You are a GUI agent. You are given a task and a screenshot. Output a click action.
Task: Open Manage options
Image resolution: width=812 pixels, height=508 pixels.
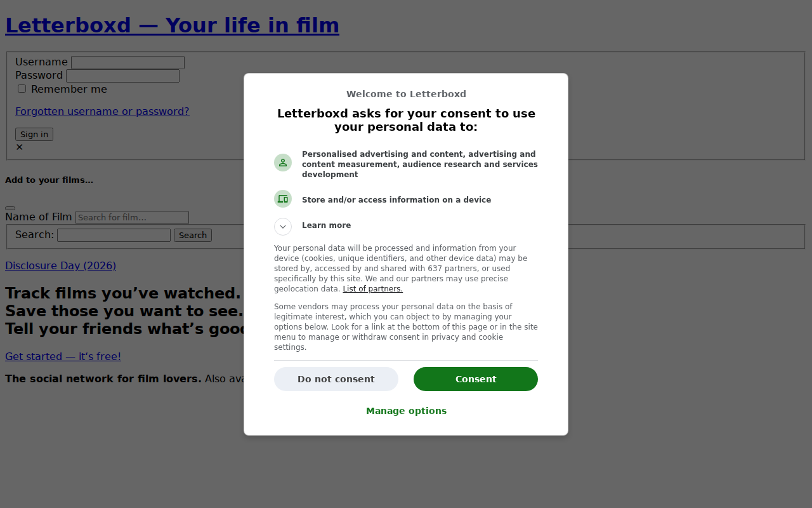coord(406,411)
